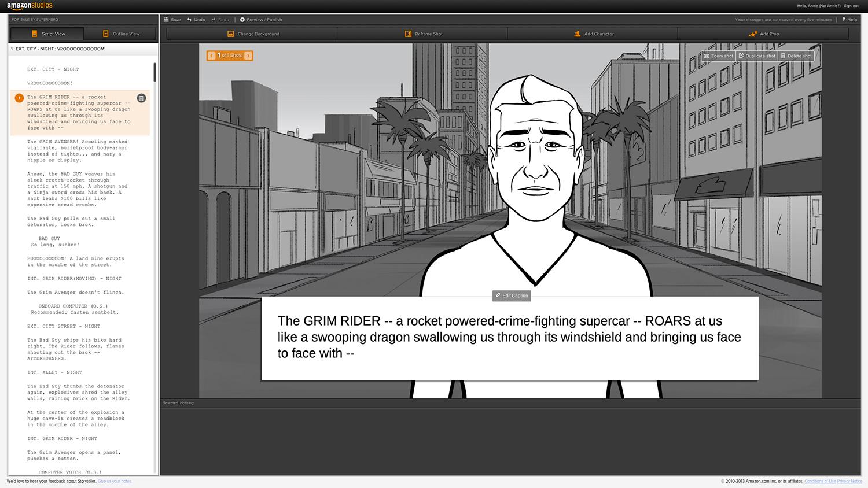Screen dimensions: 868x488
Task: Delete the GRIM RIDER script shot via trash icon
Action: coord(141,98)
